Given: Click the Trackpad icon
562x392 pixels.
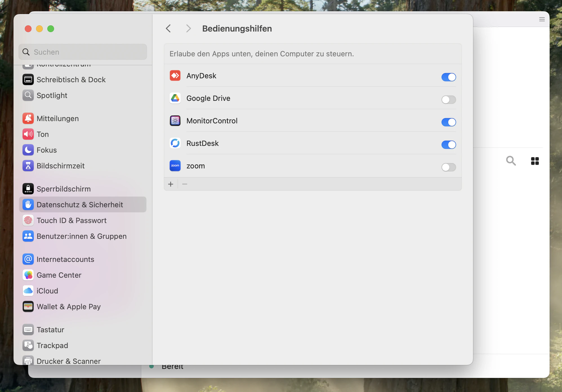Looking at the screenshot, I should pos(28,346).
